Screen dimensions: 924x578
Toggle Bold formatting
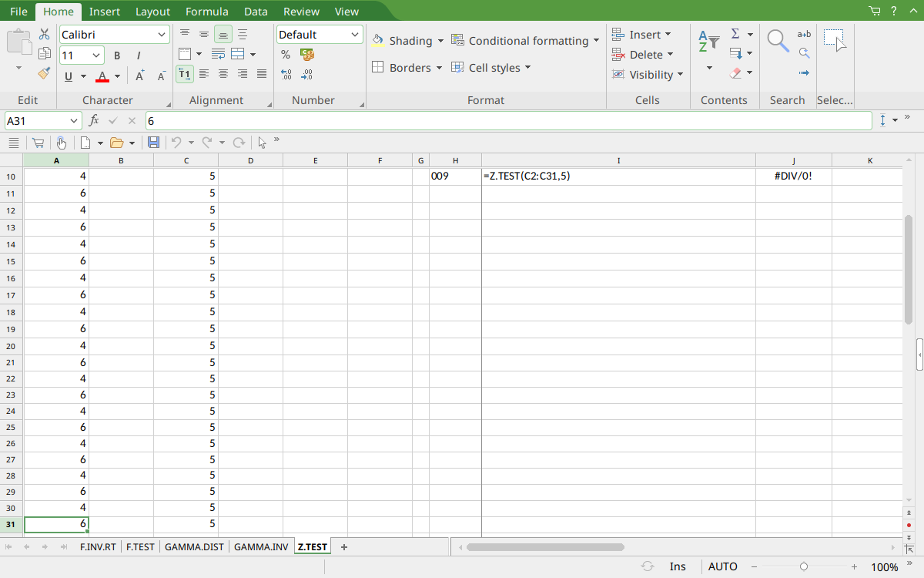coord(117,55)
